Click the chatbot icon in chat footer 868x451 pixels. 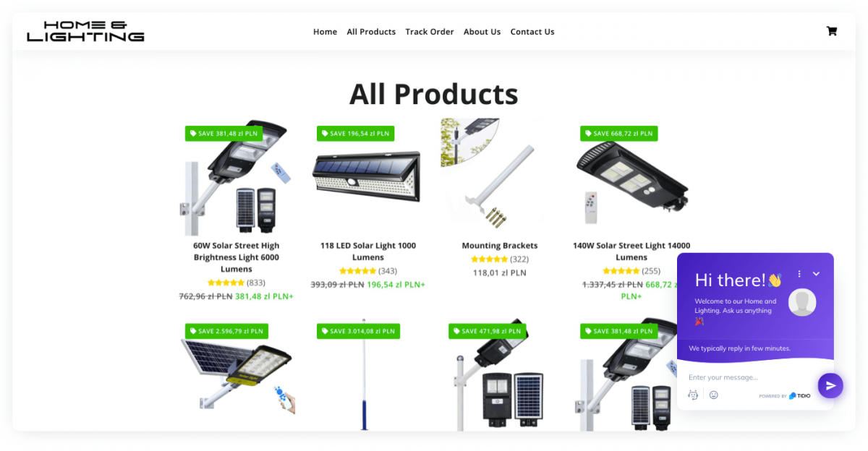tap(693, 395)
